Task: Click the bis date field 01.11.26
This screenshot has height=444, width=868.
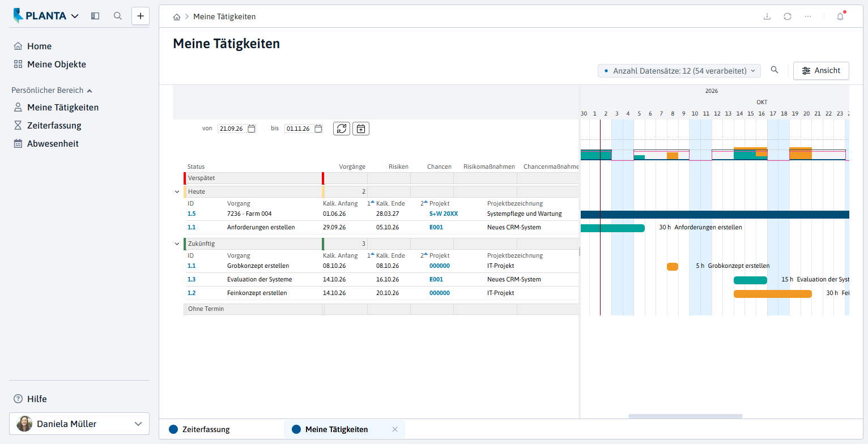Action: pyautogui.click(x=299, y=129)
